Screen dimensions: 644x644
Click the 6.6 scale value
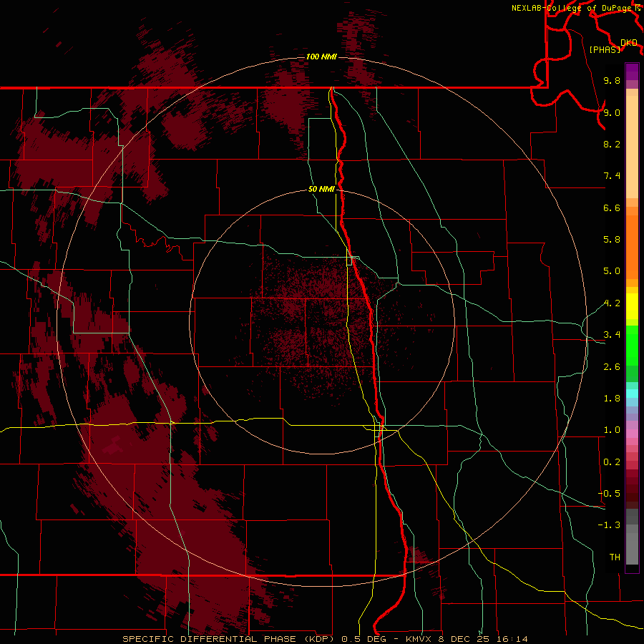[612, 208]
